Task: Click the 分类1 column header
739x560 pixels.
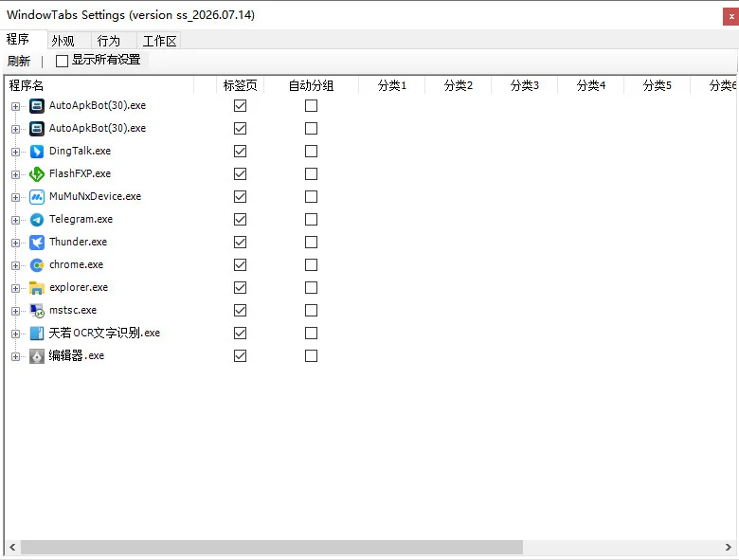Action: click(x=391, y=85)
